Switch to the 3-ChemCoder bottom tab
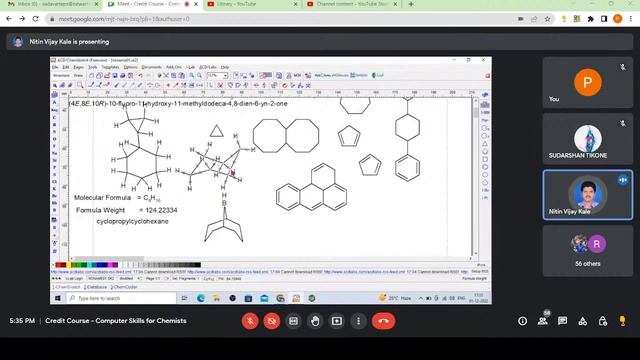This screenshot has height=360, width=640. point(124,287)
